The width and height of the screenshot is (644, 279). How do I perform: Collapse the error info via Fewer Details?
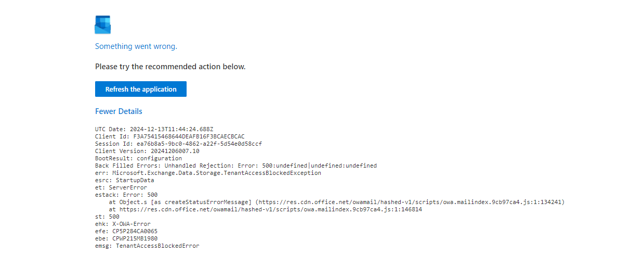pyautogui.click(x=119, y=111)
